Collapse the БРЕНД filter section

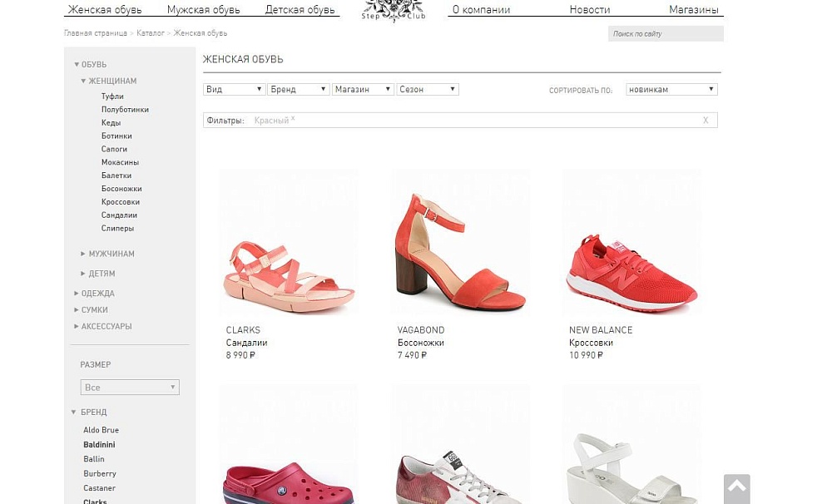(74, 413)
